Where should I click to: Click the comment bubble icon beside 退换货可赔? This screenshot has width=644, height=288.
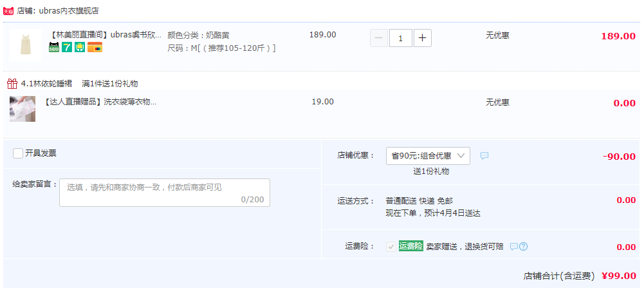[514, 247]
